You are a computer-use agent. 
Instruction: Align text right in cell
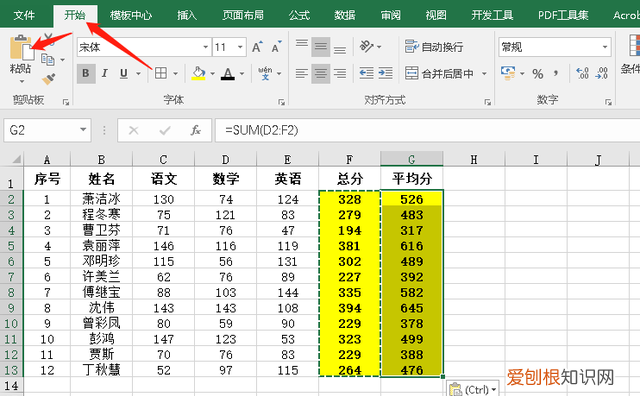pyautogui.click(x=340, y=73)
